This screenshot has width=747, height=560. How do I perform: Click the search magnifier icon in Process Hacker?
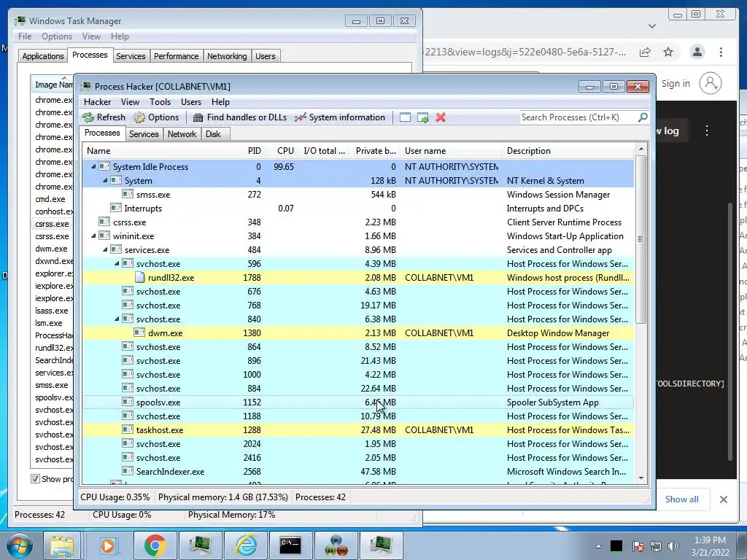coord(642,117)
